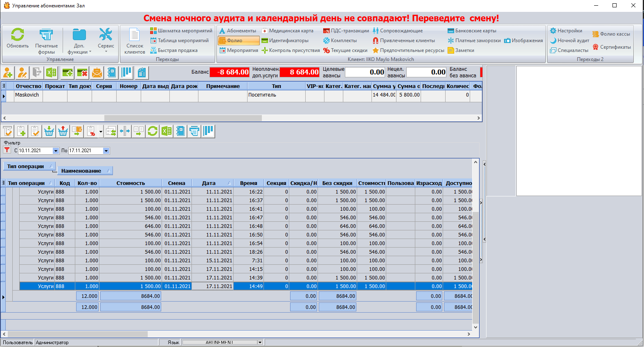Select folio row with time 16:22
The image size is (644, 347).
point(245,192)
